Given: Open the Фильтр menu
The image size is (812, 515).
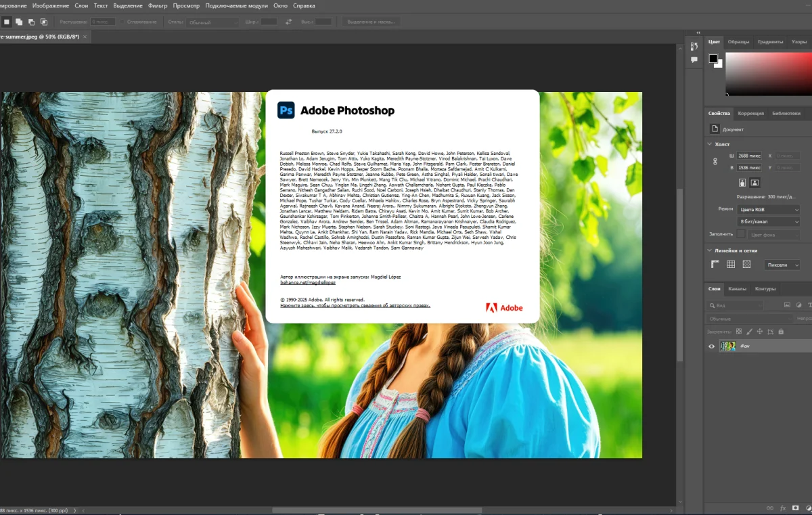Looking at the screenshot, I should [157, 5].
